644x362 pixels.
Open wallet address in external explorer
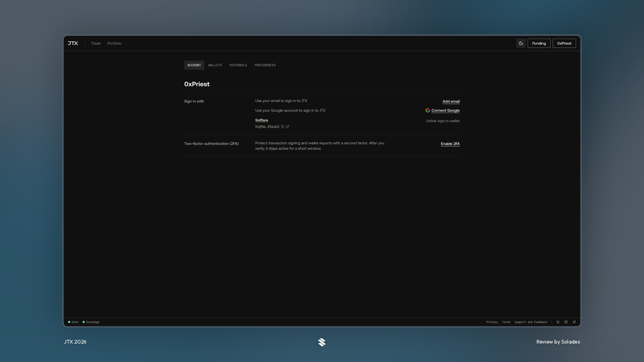pyautogui.click(x=287, y=127)
